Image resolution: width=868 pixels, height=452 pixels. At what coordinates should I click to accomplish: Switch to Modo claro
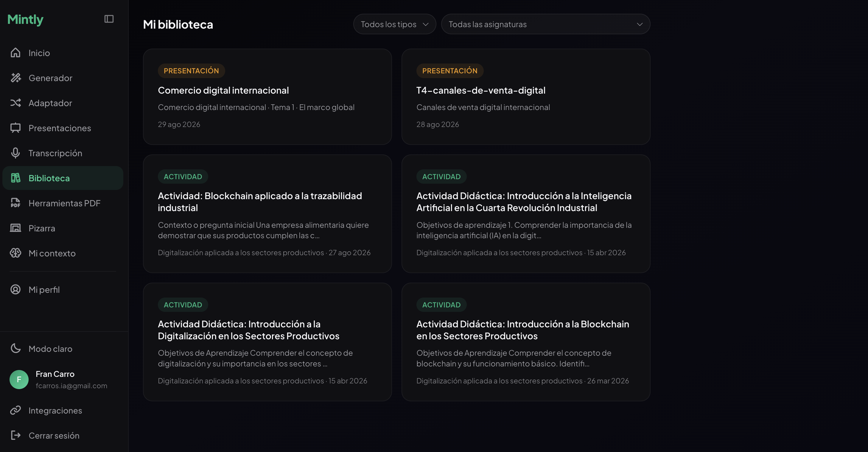[x=63, y=349]
